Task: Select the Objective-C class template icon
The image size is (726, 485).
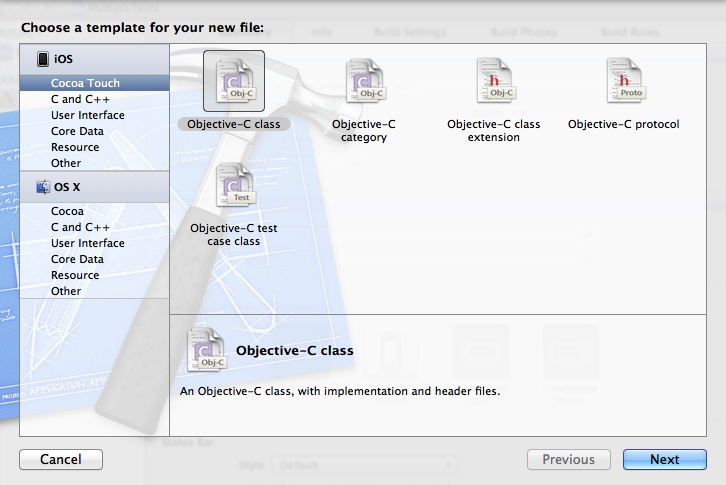Action: click(x=234, y=80)
